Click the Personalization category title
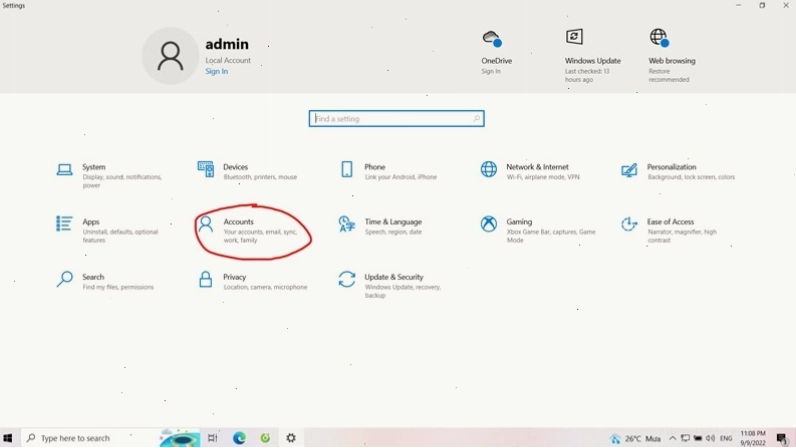Image resolution: width=796 pixels, height=448 pixels. (672, 167)
